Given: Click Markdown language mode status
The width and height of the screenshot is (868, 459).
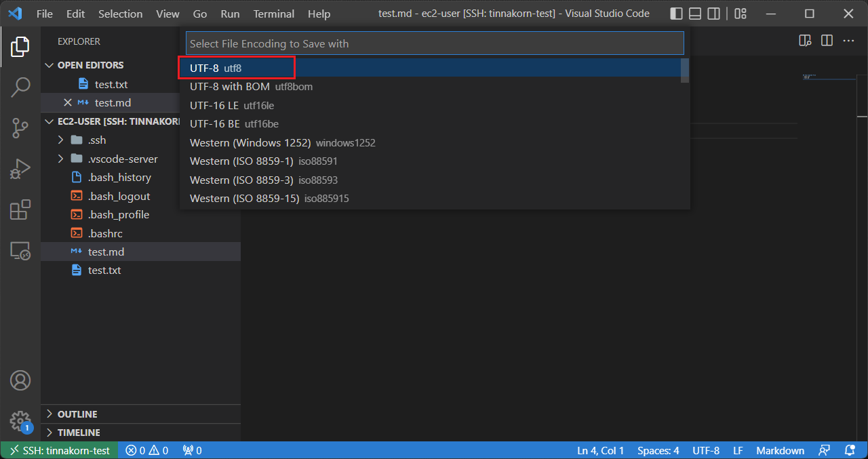Looking at the screenshot, I should point(780,450).
